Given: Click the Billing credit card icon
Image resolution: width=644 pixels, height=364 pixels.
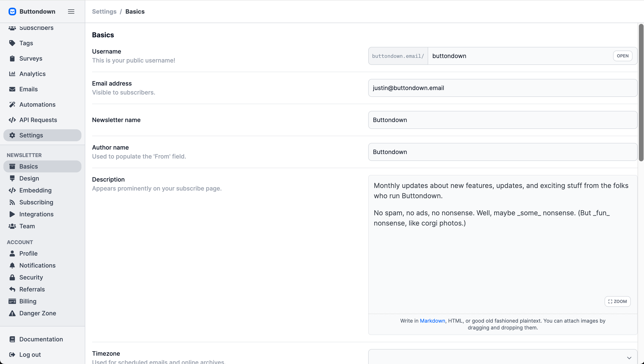Looking at the screenshot, I should [x=12, y=301].
